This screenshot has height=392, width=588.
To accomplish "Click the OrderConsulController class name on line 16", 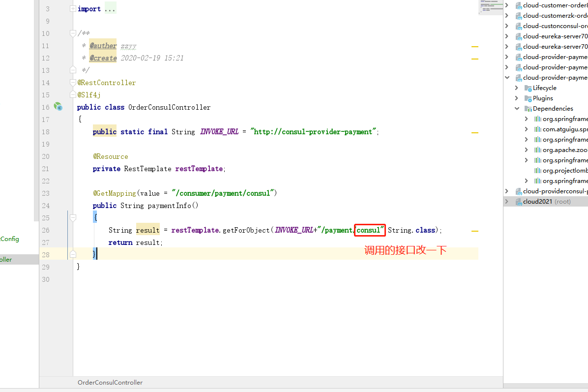I will pyautogui.click(x=170, y=107).
